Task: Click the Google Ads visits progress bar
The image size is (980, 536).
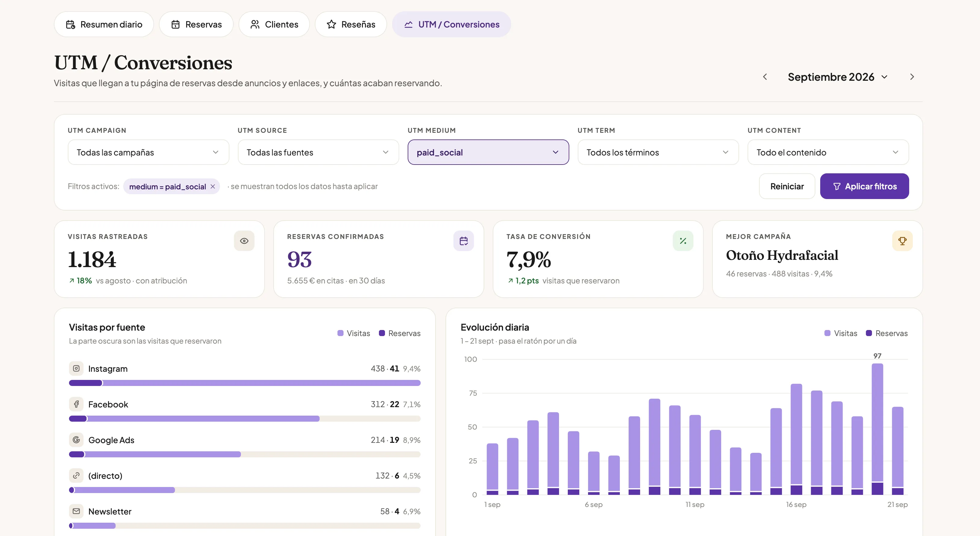Action: [x=245, y=454]
